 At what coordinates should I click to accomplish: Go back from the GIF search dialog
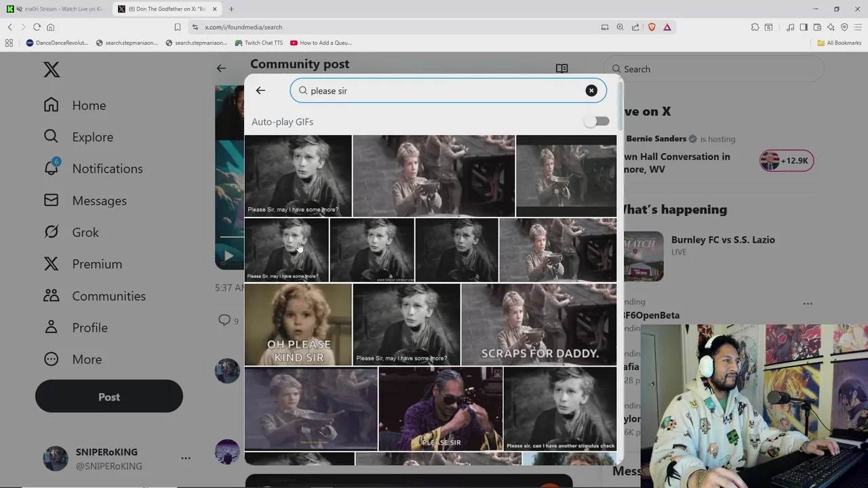click(x=260, y=90)
